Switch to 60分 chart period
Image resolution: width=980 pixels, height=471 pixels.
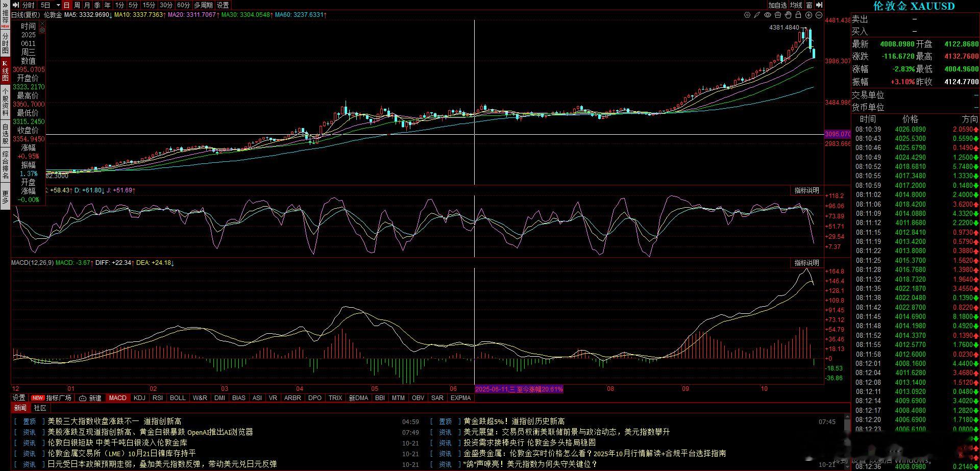coord(183,5)
